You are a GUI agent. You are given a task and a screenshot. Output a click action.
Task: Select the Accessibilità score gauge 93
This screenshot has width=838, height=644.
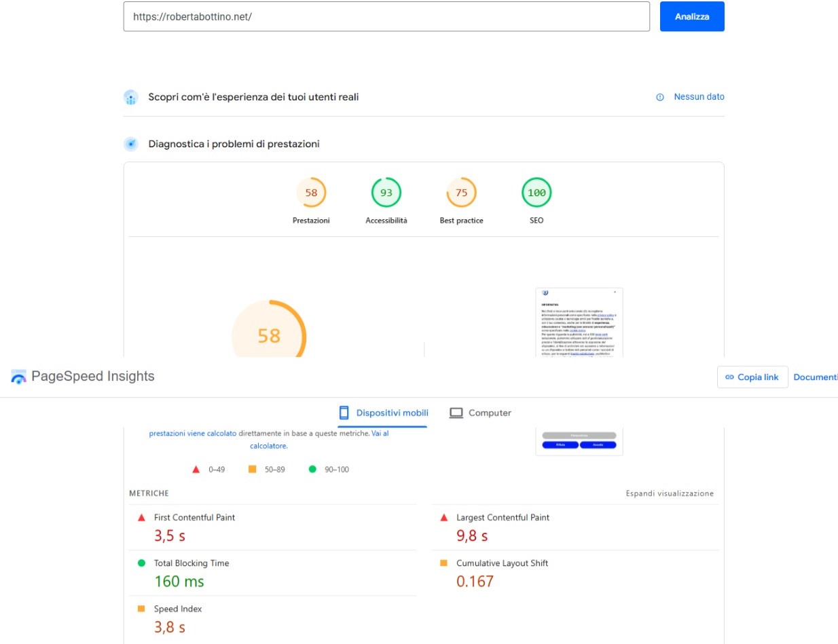[x=386, y=193]
